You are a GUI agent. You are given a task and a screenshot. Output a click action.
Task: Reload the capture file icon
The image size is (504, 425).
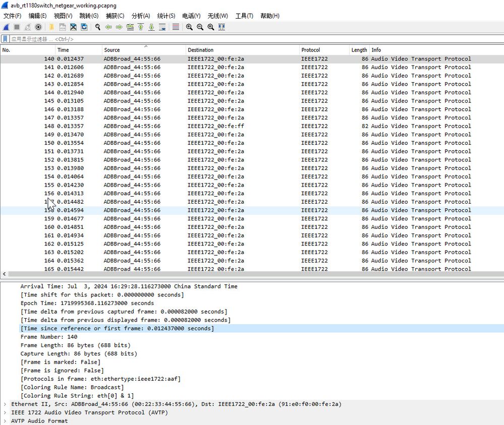[84, 27]
